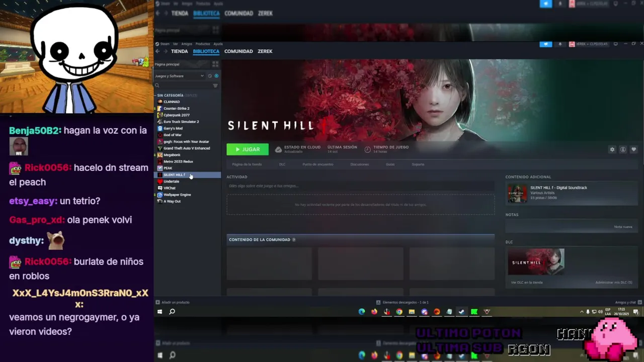The image size is (644, 362).
Task: Open TIENDA menu
Action: 179,51
